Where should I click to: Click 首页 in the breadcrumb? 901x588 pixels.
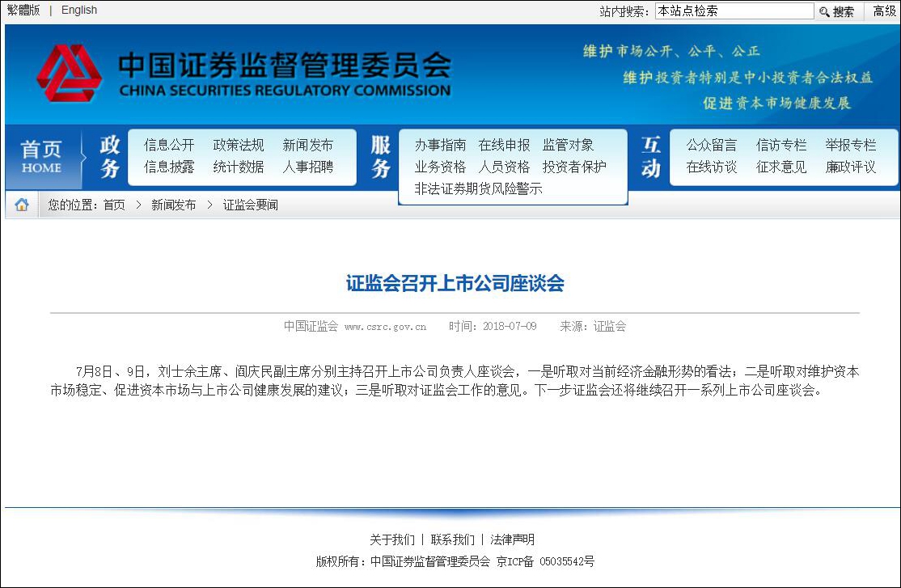[x=114, y=205]
